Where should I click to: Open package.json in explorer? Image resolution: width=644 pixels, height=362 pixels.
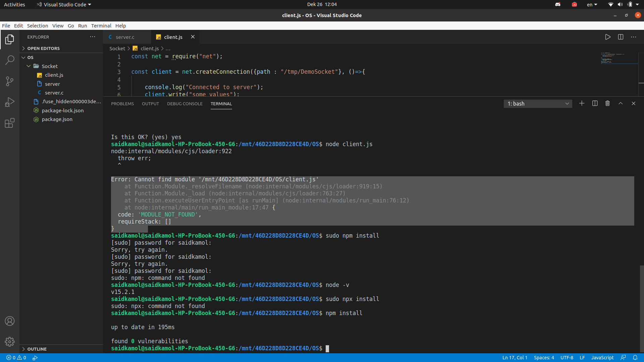(61, 119)
